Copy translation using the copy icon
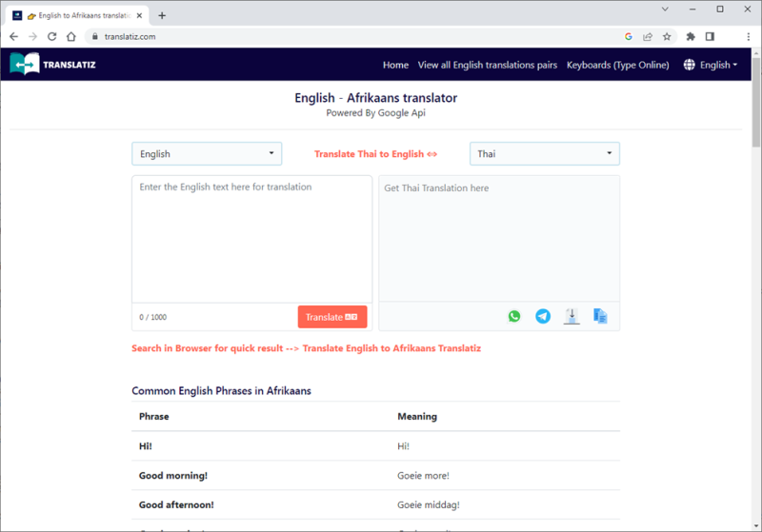 pyautogui.click(x=600, y=316)
